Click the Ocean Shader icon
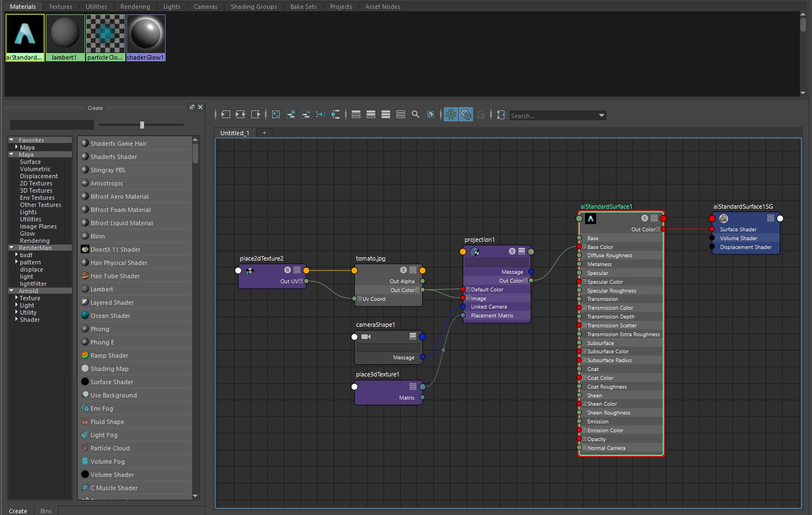Viewport: 812px width, 515px height. click(85, 315)
